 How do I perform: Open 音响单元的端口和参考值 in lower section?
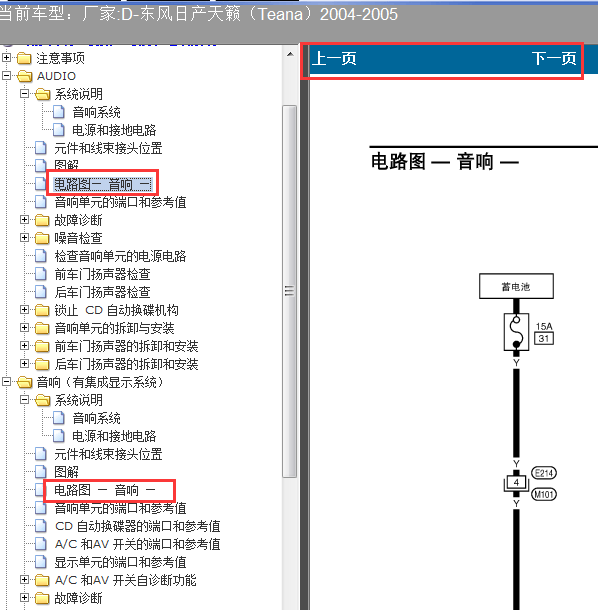tap(120, 508)
